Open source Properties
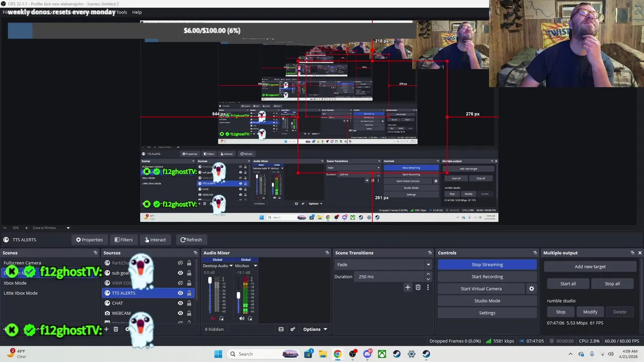 89,240
